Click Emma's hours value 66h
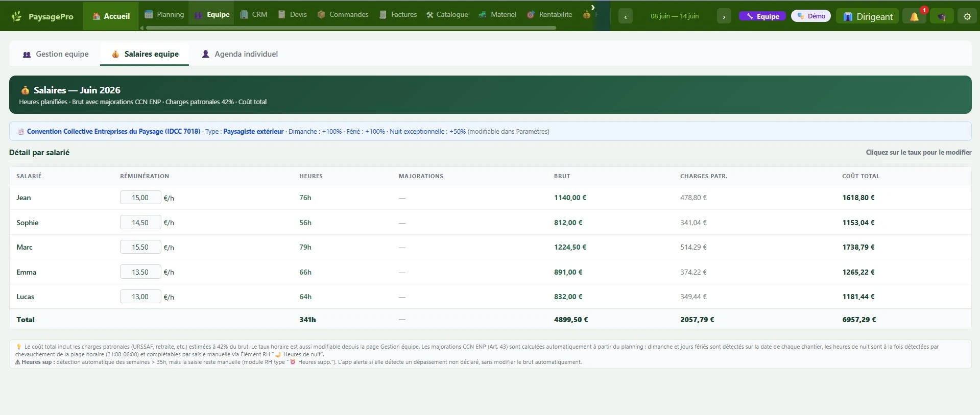Screen dimensions: 980x415 click(305, 272)
